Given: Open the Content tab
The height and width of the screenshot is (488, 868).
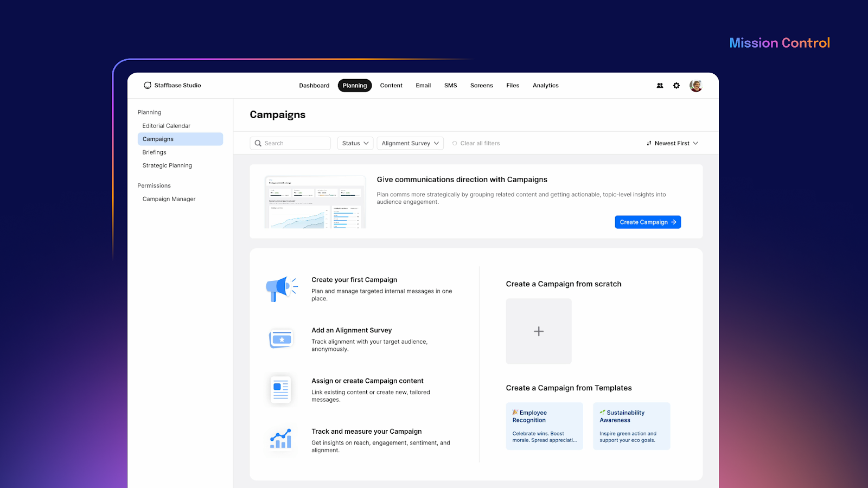Looking at the screenshot, I should pos(391,86).
